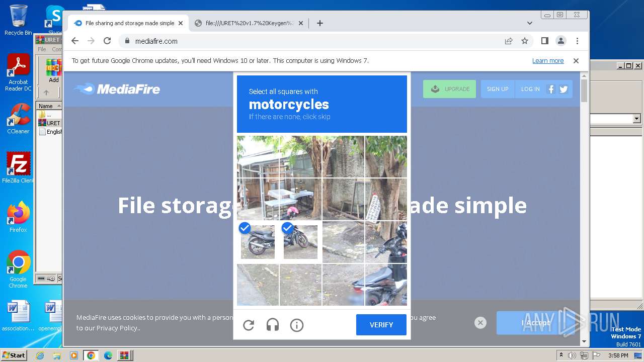Open the Google Chrome desktop icon

18,269
